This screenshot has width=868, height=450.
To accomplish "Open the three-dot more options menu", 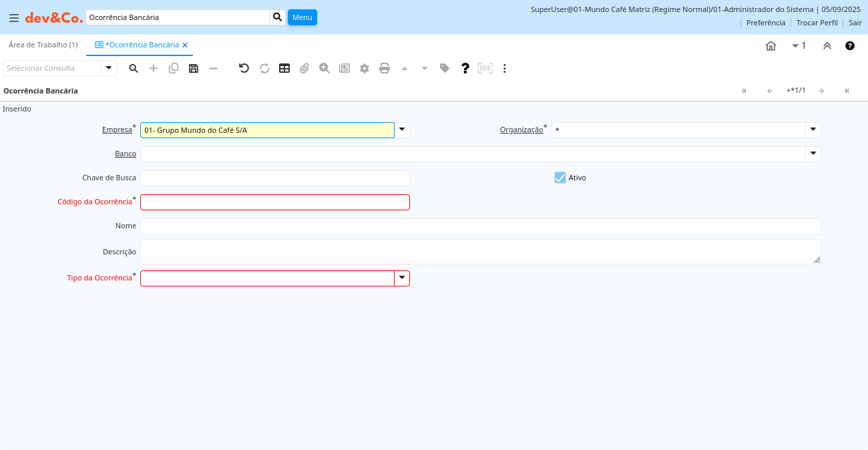I will (505, 68).
